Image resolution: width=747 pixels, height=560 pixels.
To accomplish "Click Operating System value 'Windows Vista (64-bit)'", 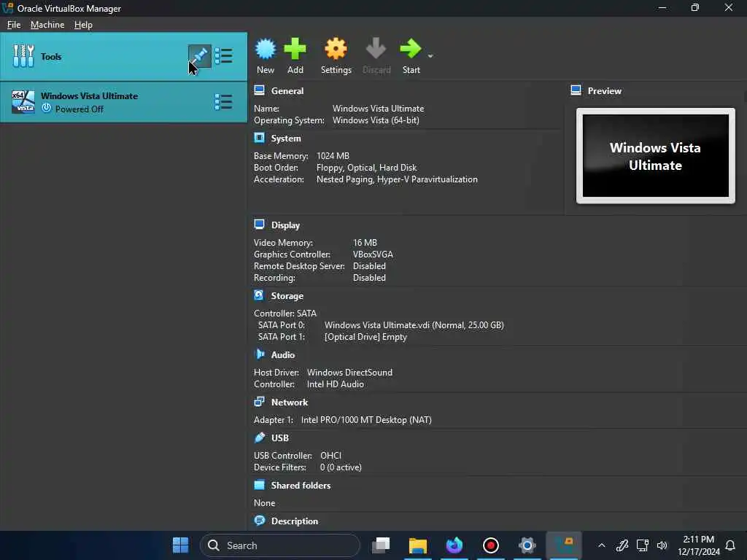I will click(x=376, y=120).
